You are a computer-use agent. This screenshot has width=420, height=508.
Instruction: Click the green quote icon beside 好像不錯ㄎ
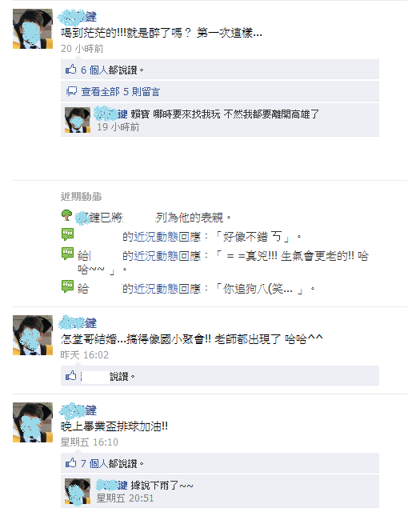(x=68, y=234)
